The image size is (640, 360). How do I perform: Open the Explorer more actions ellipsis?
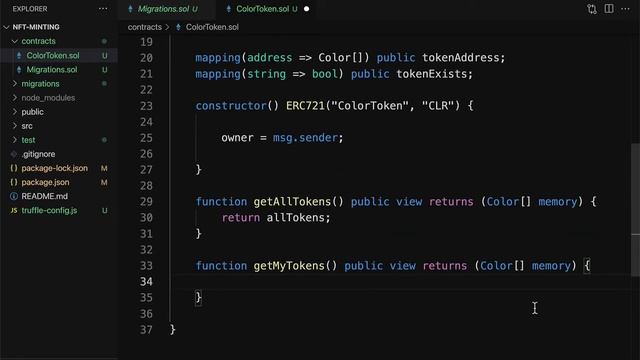[103, 9]
